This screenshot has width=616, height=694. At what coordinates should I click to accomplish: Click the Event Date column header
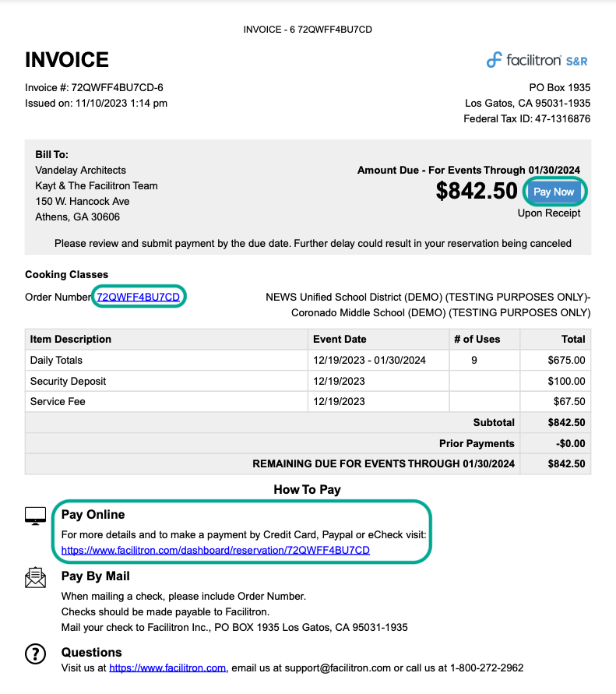click(340, 339)
